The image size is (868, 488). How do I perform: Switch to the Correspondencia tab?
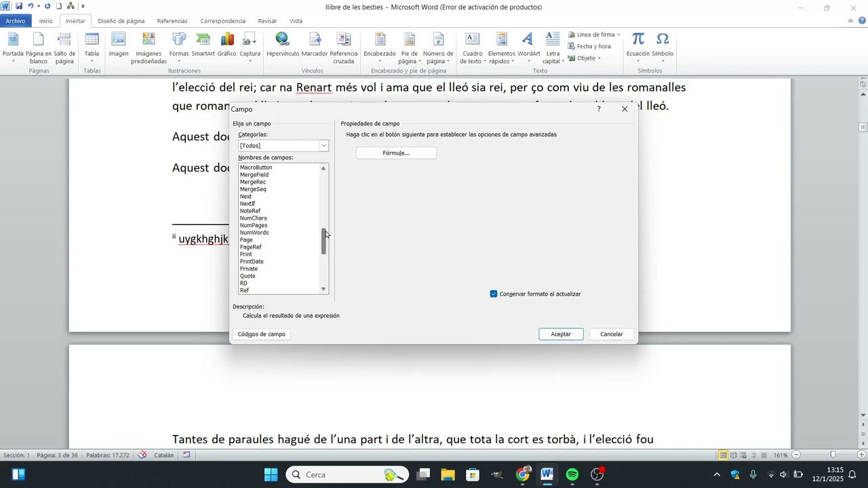tap(223, 21)
